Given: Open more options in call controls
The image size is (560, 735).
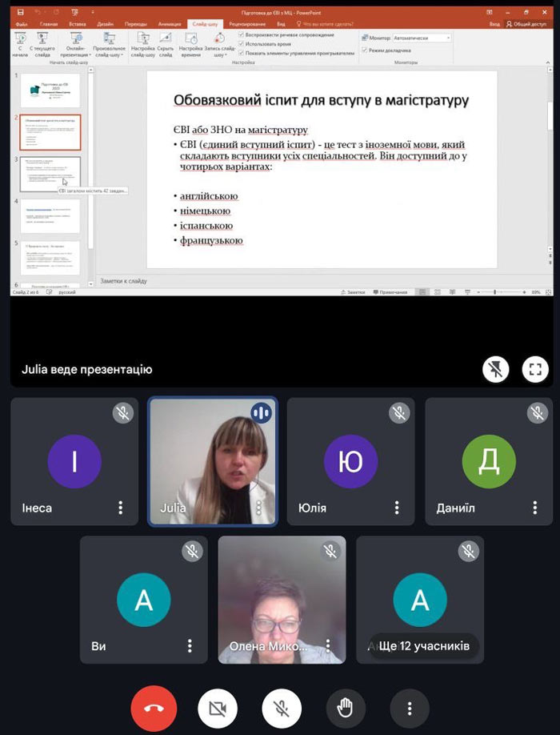Looking at the screenshot, I should (410, 708).
